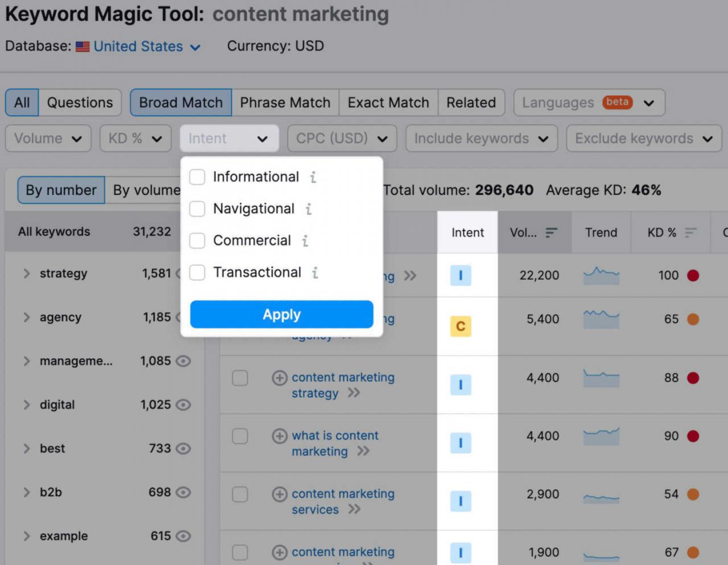Open the content marketing strategy keyword link
This screenshot has width=728, height=565.
[343, 385]
